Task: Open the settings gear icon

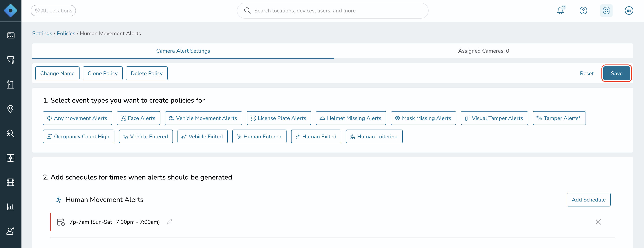Action: tap(606, 11)
